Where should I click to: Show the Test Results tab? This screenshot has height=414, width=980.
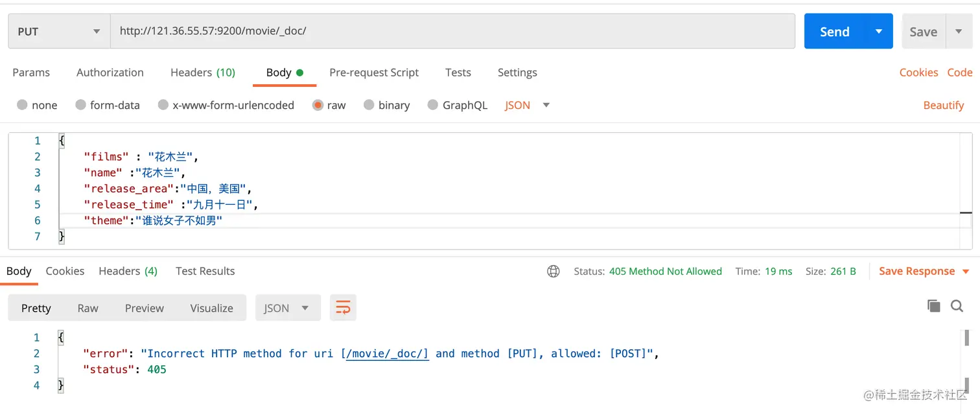(205, 271)
